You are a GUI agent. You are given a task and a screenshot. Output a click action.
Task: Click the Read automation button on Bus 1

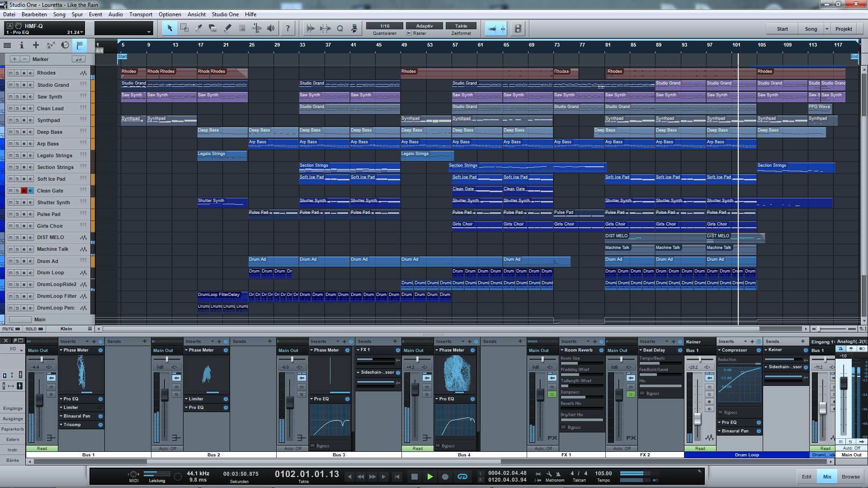[42, 449]
